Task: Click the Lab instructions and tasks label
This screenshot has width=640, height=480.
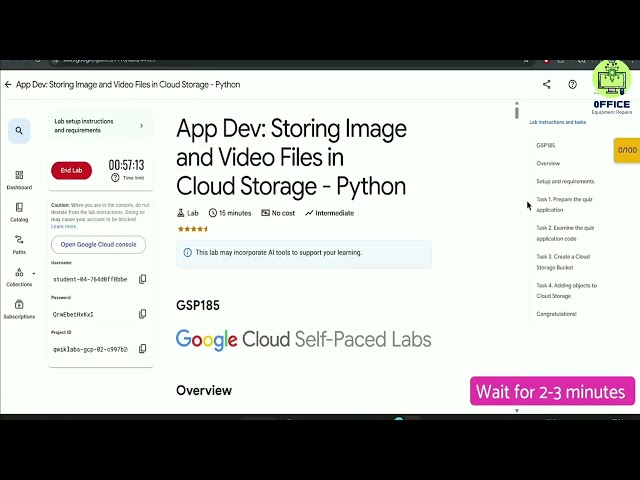Action: pyautogui.click(x=558, y=122)
